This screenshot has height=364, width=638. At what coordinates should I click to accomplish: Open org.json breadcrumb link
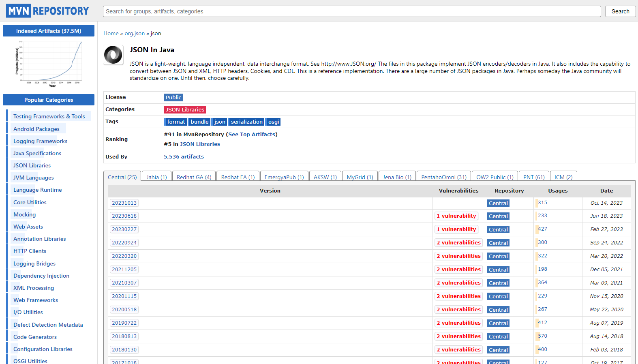click(135, 34)
